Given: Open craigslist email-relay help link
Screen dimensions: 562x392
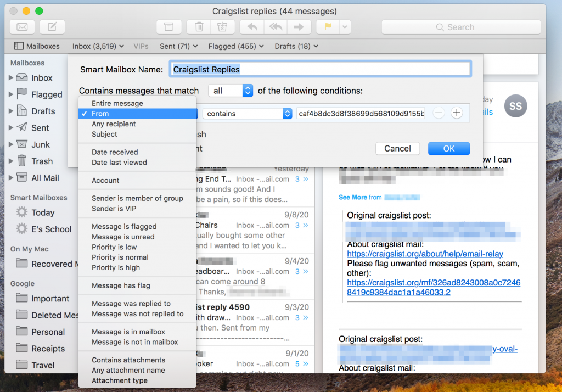Looking at the screenshot, I should tap(425, 254).
